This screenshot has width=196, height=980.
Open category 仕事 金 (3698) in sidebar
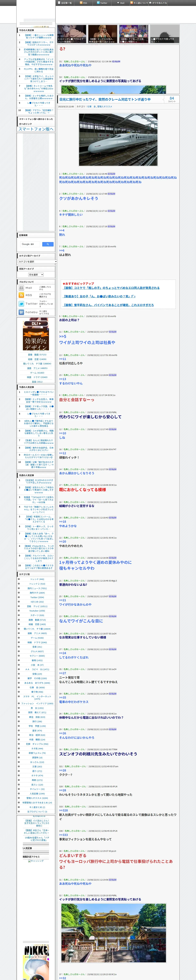coord(37,687)
